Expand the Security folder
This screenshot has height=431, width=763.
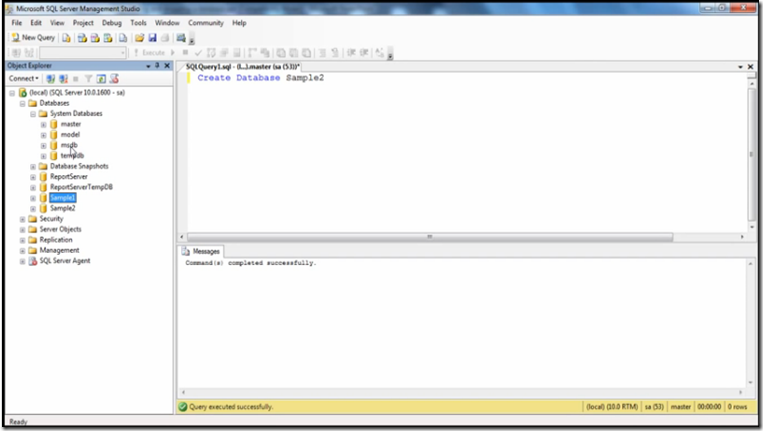(22, 219)
